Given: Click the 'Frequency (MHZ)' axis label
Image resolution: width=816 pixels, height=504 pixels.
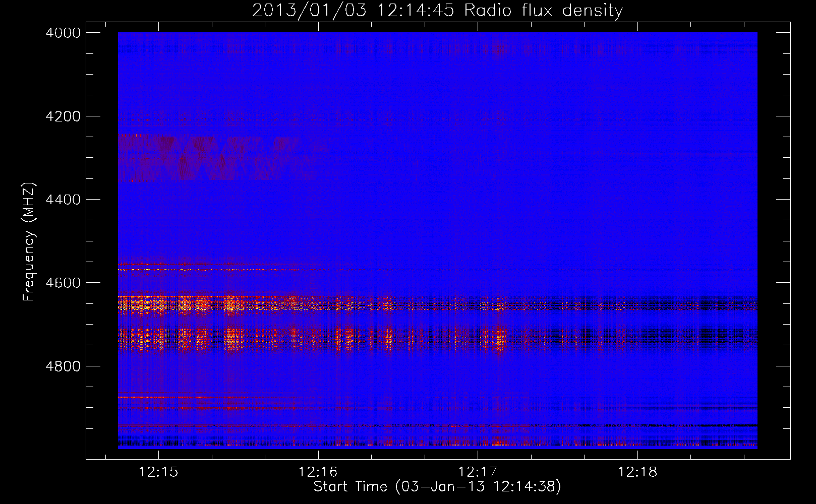Looking at the screenshot, I should tap(29, 242).
